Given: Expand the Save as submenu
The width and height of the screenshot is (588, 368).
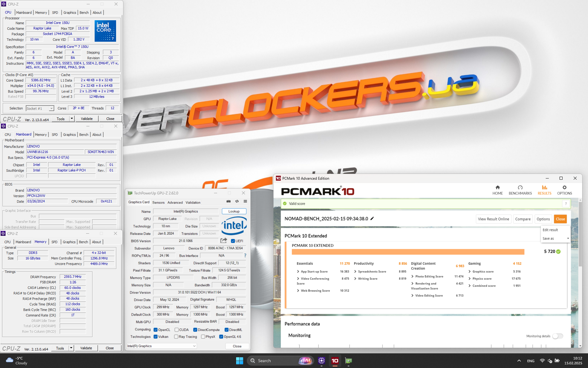Looking at the screenshot, I should click(x=556, y=238).
